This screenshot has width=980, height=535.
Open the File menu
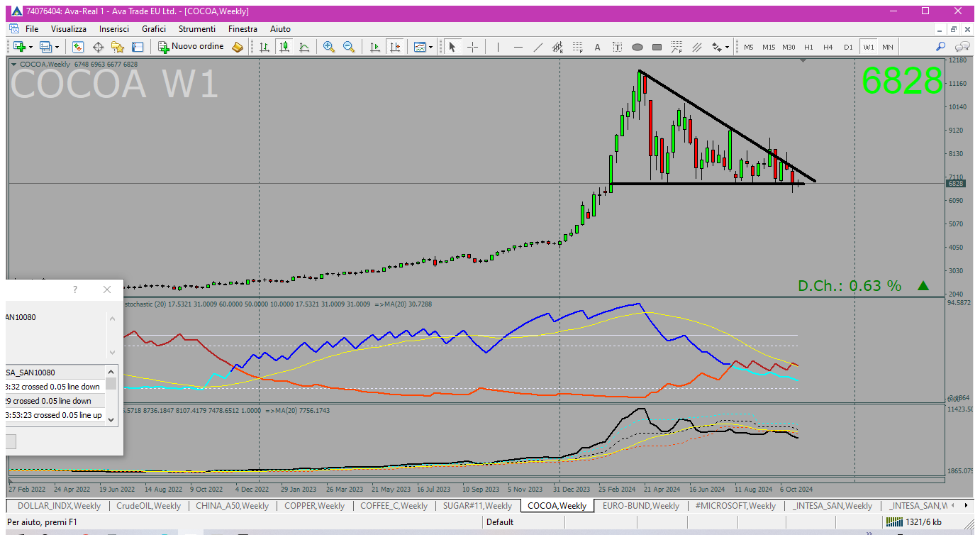click(x=32, y=29)
